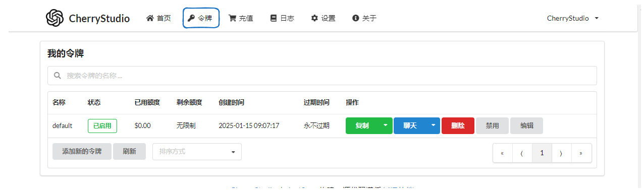Click the 剩余额度 column header
644x193 pixels.
189,102
